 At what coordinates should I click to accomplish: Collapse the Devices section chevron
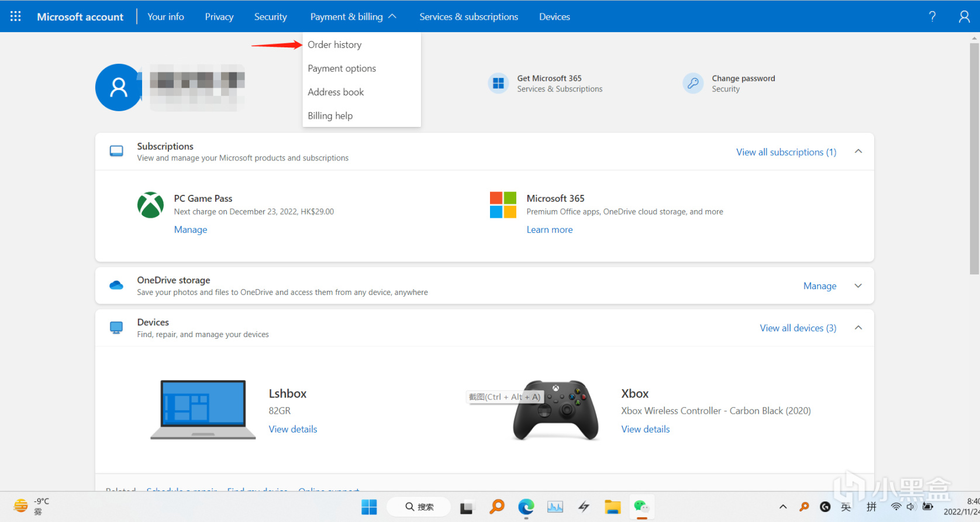point(858,328)
